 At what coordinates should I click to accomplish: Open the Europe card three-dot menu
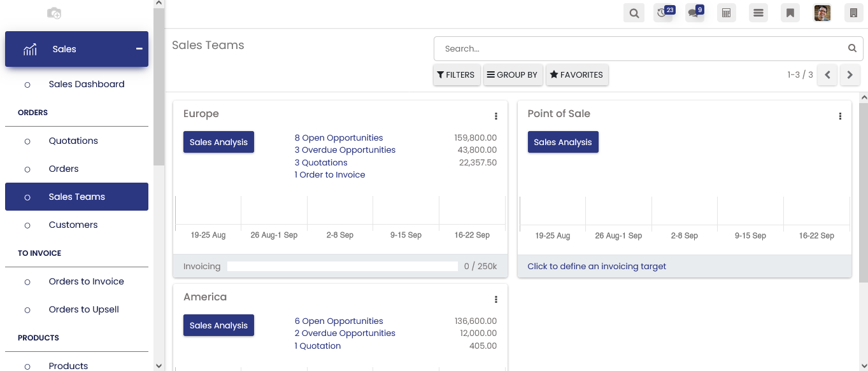pyautogui.click(x=496, y=116)
